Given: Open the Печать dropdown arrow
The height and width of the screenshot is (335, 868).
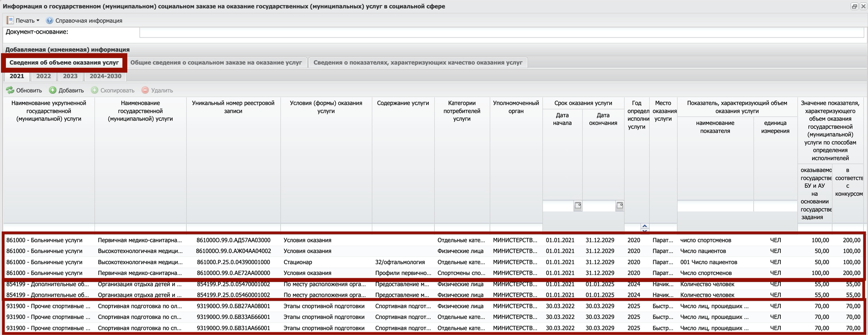Looking at the screenshot, I should pyautogui.click(x=38, y=21).
